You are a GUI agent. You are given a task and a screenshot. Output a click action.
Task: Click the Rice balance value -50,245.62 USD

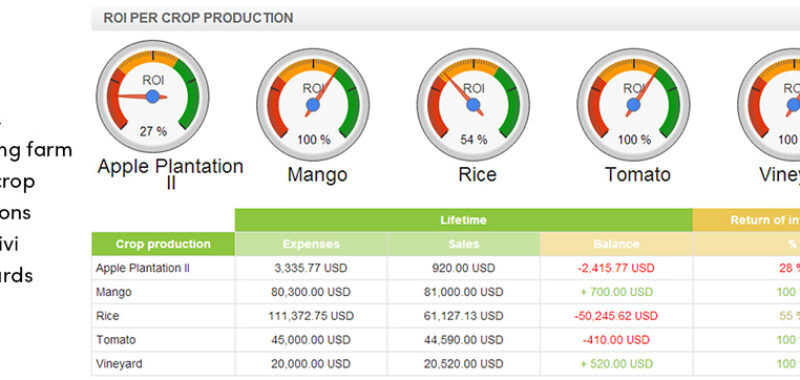616,316
